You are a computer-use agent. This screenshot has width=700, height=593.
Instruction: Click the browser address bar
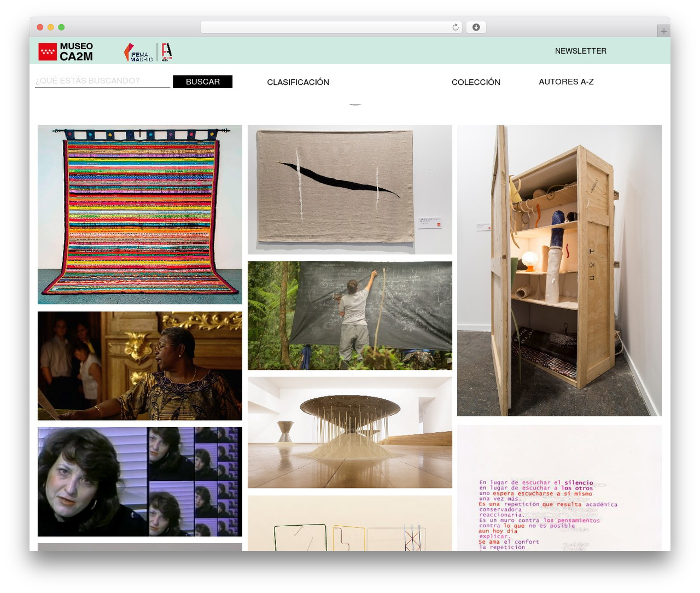331,27
